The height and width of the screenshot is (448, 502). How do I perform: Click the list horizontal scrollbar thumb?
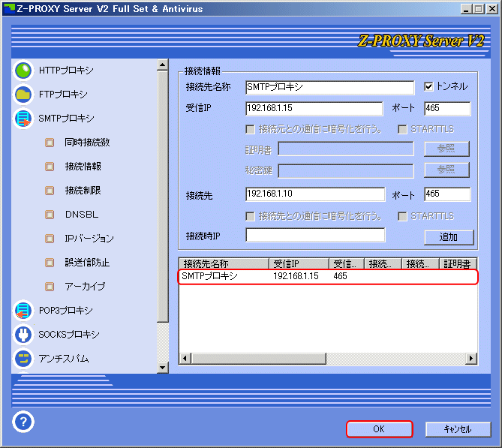(258, 359)
